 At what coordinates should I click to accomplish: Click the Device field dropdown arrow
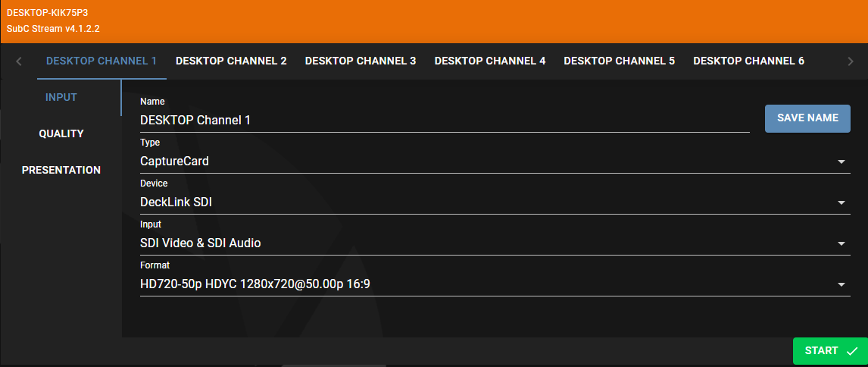pos(841,202)
